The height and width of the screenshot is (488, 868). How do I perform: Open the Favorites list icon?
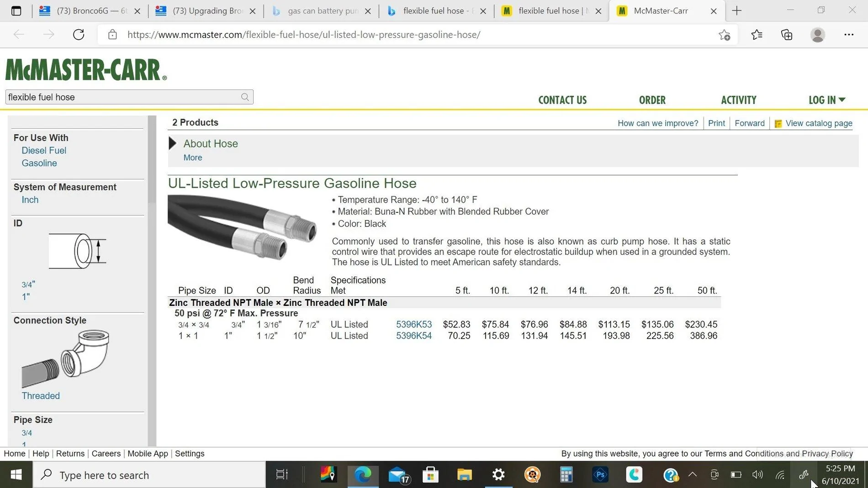click(x=757, y=35)
